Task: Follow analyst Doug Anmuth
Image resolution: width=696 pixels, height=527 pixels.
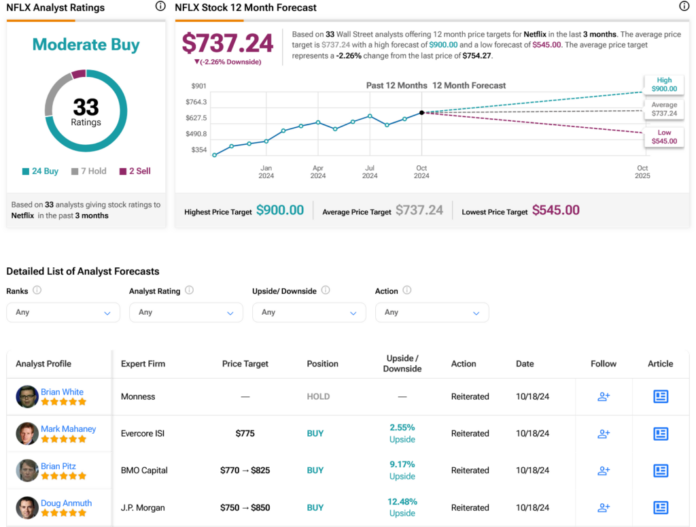Action: pos(603,506)
